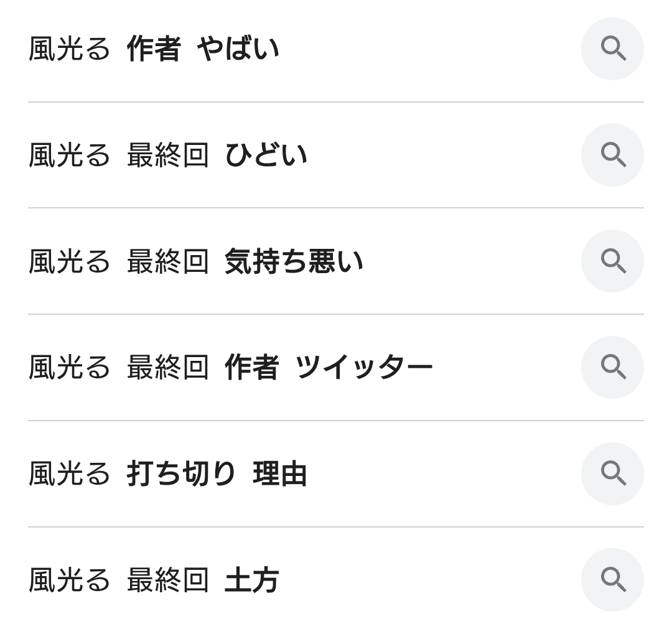Tap the bold phrase 気持ち悪い

point(294,262)
